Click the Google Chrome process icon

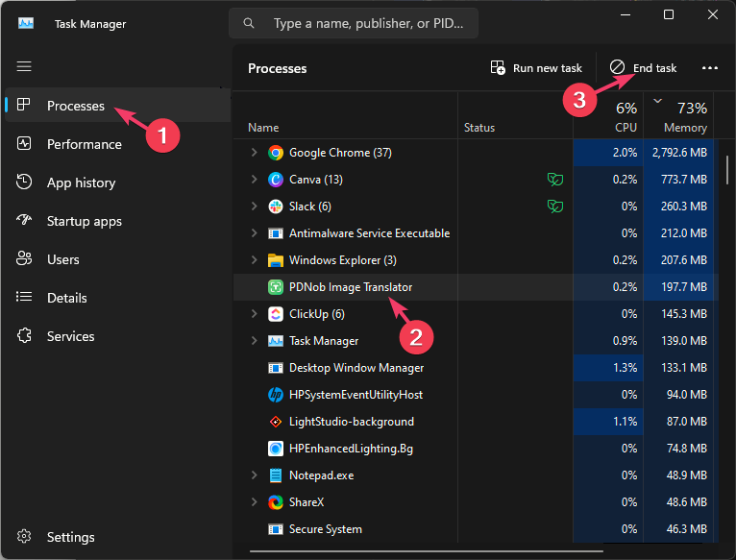(x=276, y=153)
